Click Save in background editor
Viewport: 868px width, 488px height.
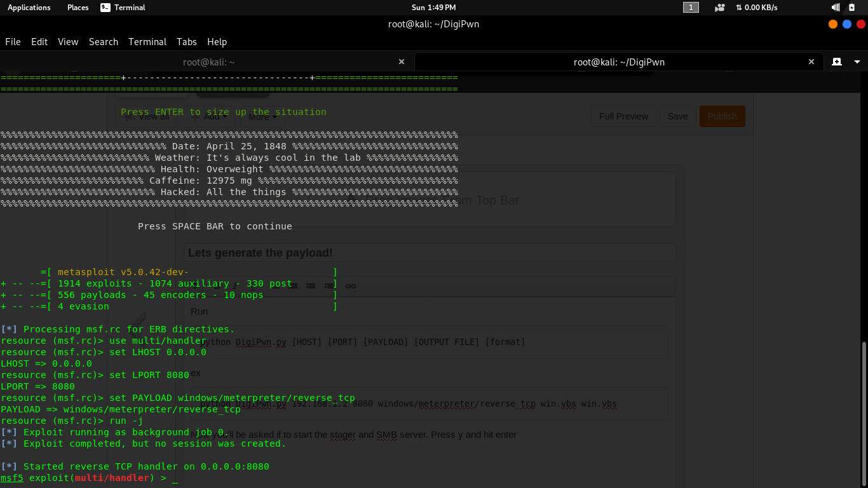(677, 116)
